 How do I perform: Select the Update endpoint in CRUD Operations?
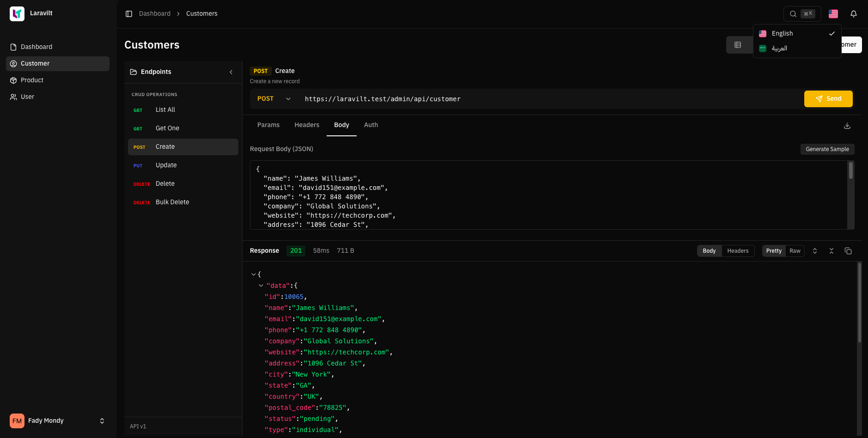(166, 165)
